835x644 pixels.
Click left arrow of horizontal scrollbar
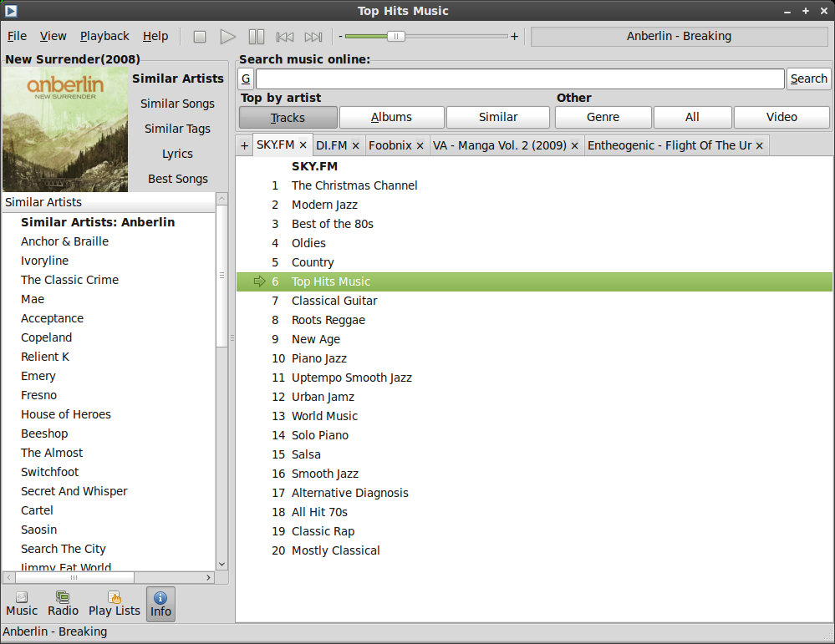click(x=9, y=577)
